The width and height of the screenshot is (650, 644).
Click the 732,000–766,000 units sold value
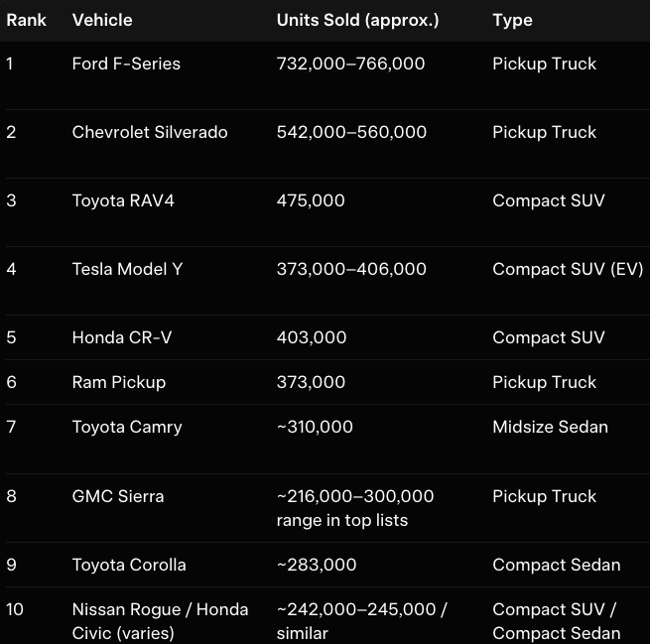pos(350,64)
